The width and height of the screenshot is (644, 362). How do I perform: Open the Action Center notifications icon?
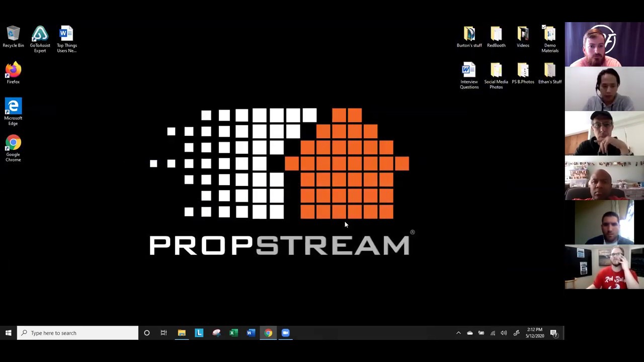[553, 333]
